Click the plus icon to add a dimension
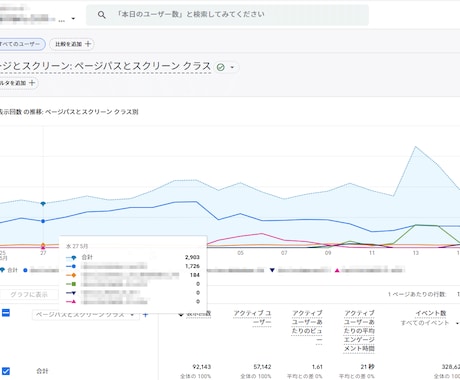The height and width of the screenshot is (380, 460). pyautogui.click(x=145, y=315)
